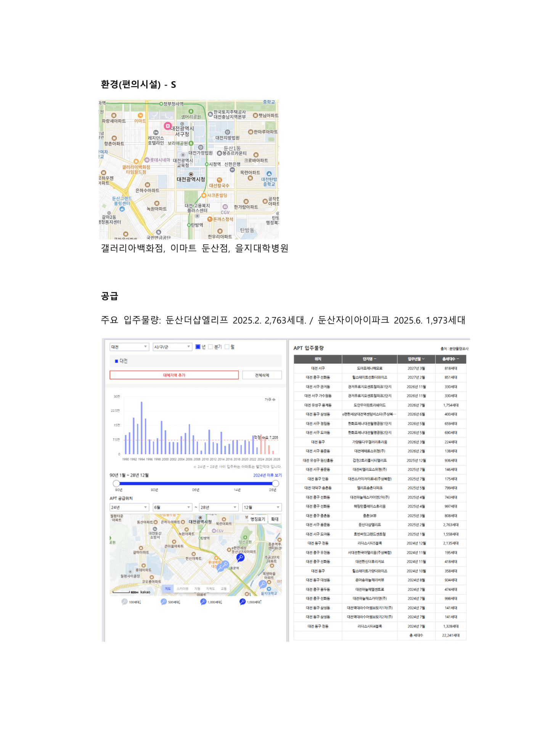Select the 지형 map type tab
535x756 pixels.
pyautogui.click(x=197, y=589)
